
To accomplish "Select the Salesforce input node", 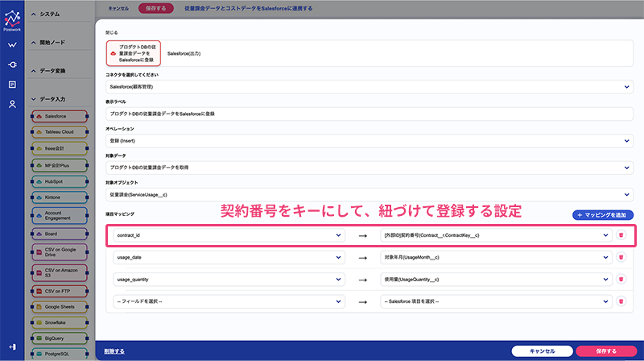I will [x=60, y=116].
